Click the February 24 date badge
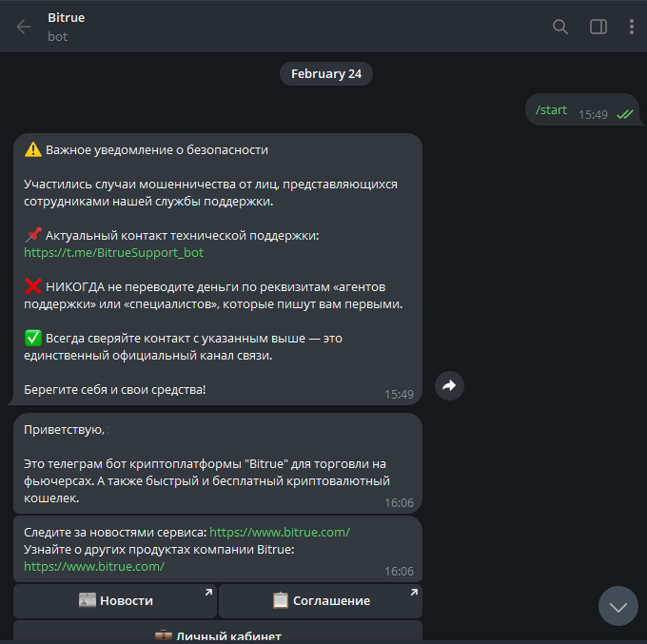 tap(326, 74)
